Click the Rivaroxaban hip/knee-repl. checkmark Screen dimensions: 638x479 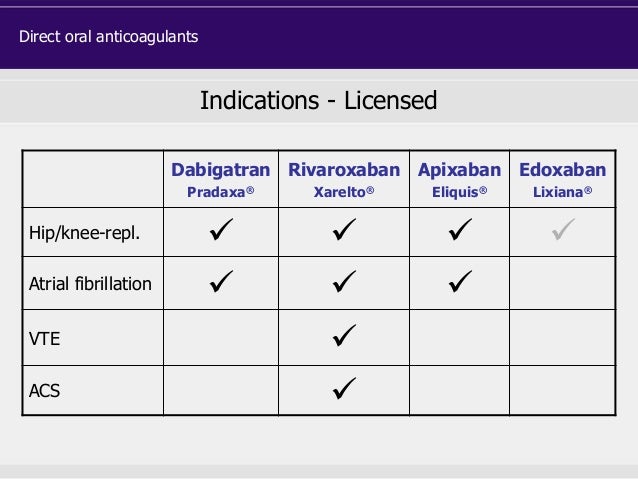tap(344, 229)
